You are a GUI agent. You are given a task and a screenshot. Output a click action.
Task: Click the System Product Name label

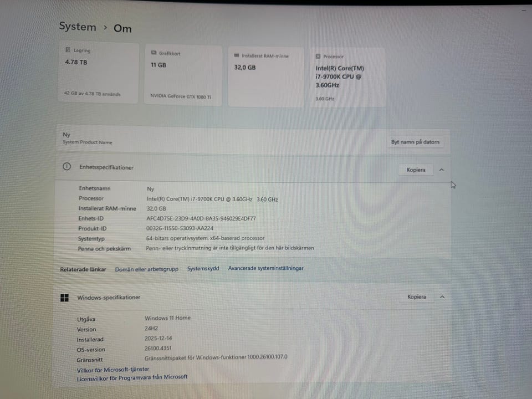pos(87,142)
